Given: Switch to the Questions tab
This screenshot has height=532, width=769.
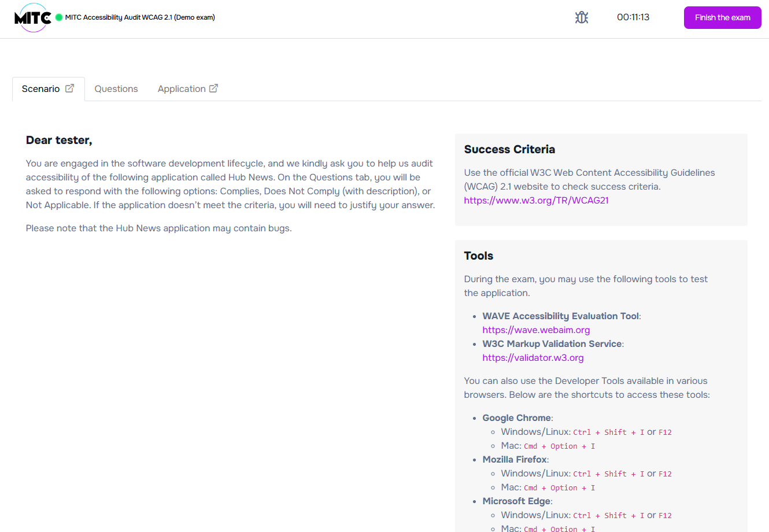Looking at the screenshot, I should [116, 88].
